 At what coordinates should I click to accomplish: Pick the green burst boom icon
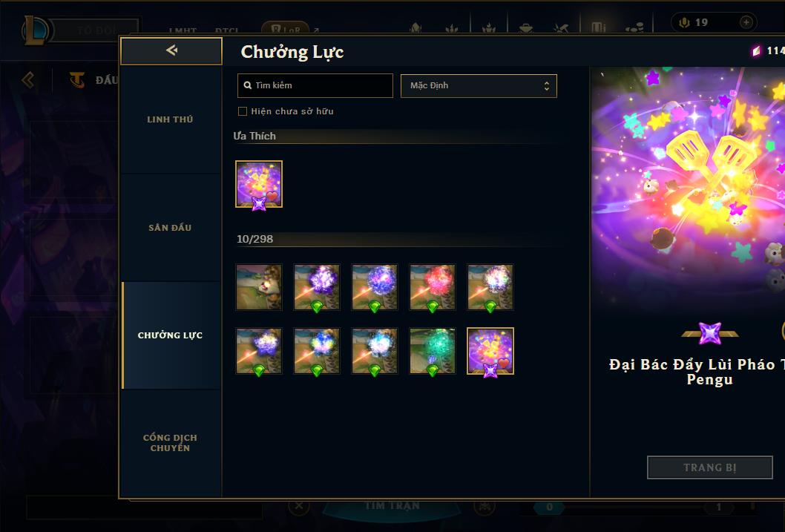[433, 351]
